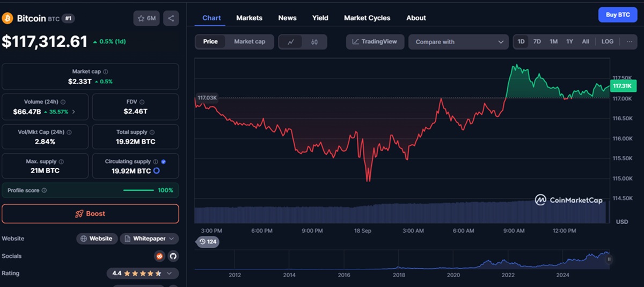This screenshot has width=644, height=287.
Task: Set chart range to 1M
Action: coord(553,41)
